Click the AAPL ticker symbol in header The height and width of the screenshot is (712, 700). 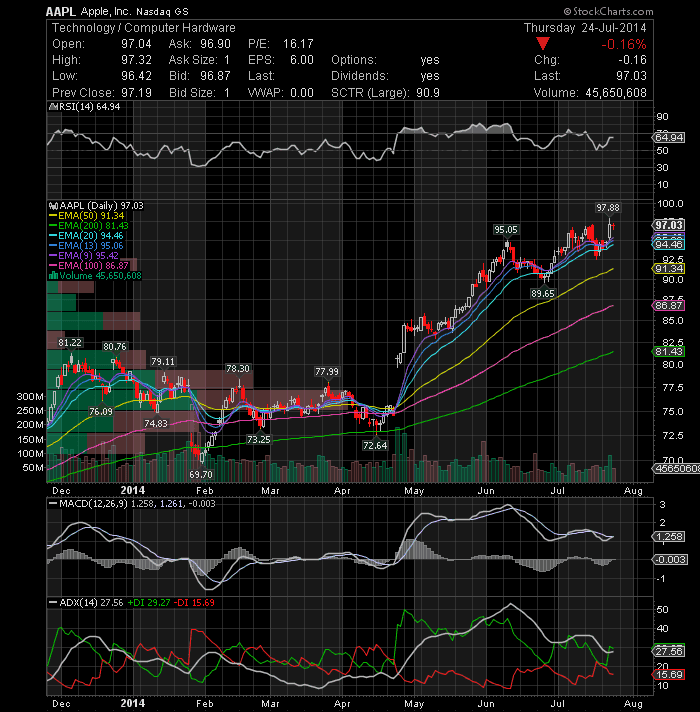point(61,11)
